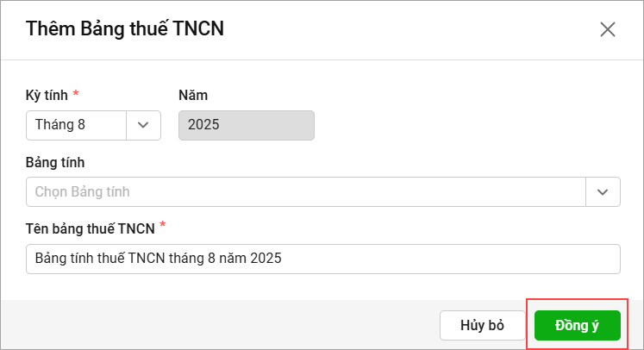Close the Thêm Bảng thuế TNCN dialog
The height and width of the screenshot is (350, 644).
pyautogui.click(x=607, y=29)
